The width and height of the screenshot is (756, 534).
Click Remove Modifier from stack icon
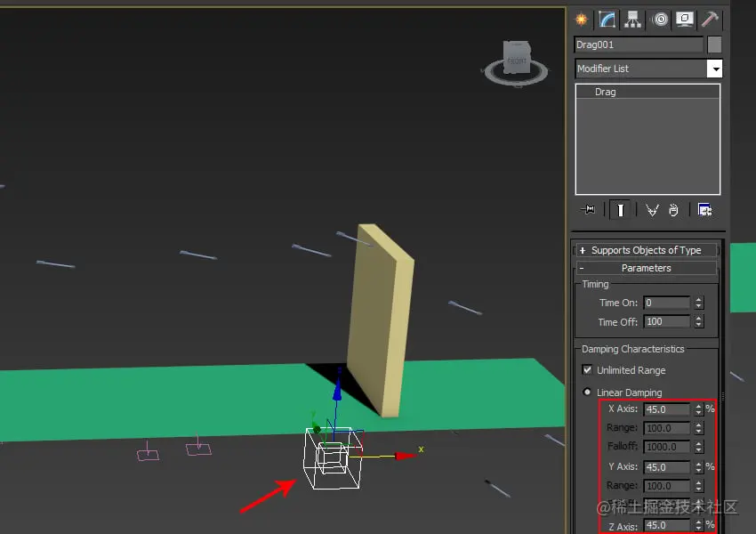[673, 210]
